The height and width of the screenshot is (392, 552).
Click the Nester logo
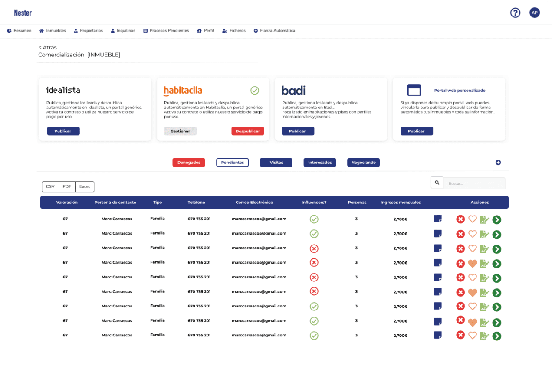pyautogui.click(x=23, y=13)
